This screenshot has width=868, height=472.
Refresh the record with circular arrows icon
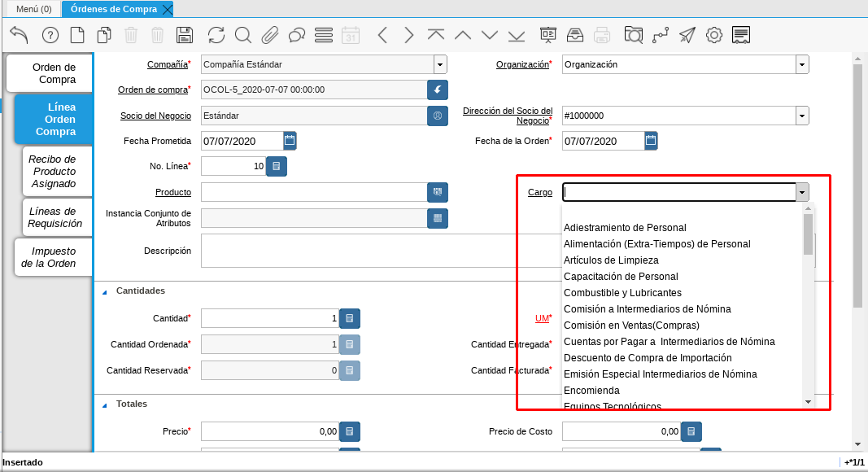point(216,35)
